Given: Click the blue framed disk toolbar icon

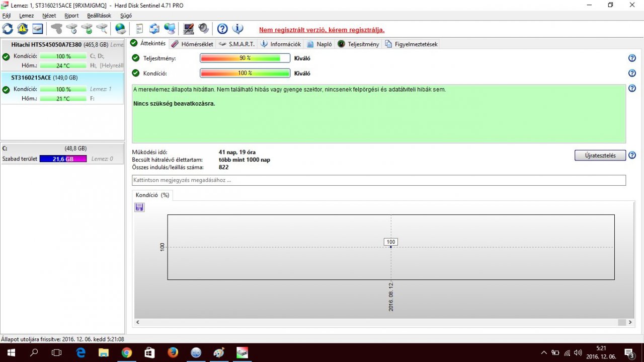Looking at the screenshot, I should coord(38,29).
